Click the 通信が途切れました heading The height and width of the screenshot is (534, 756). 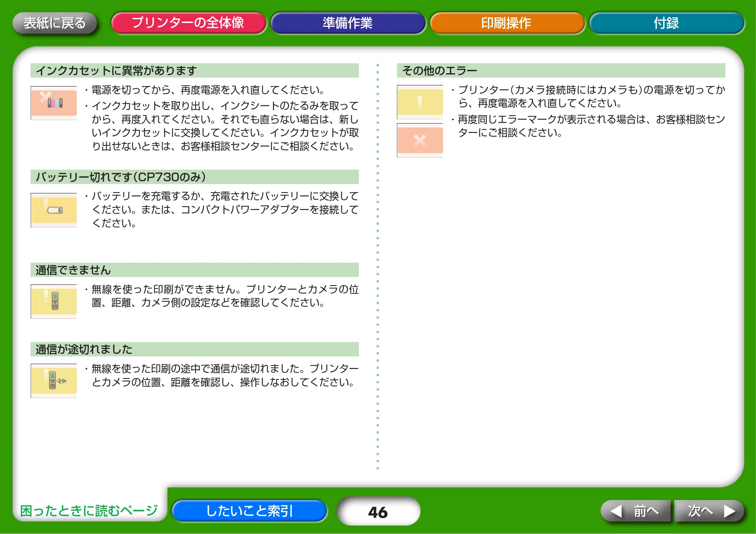click(x=194, y=349)
